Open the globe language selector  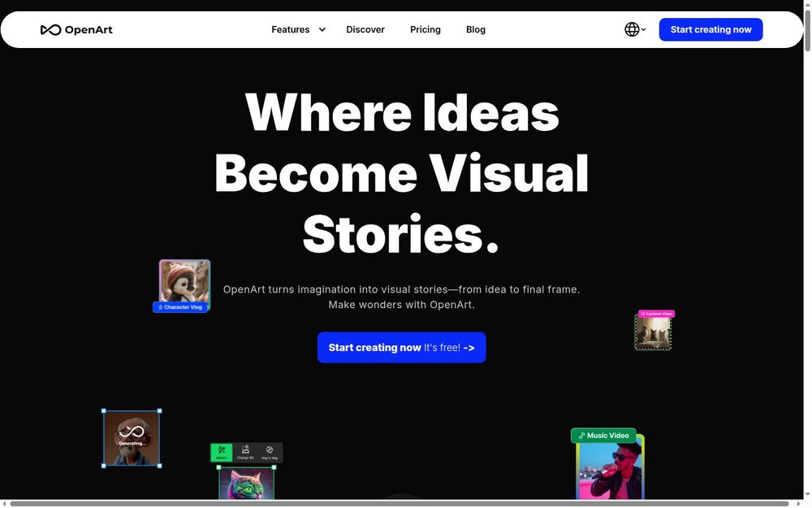635,29
